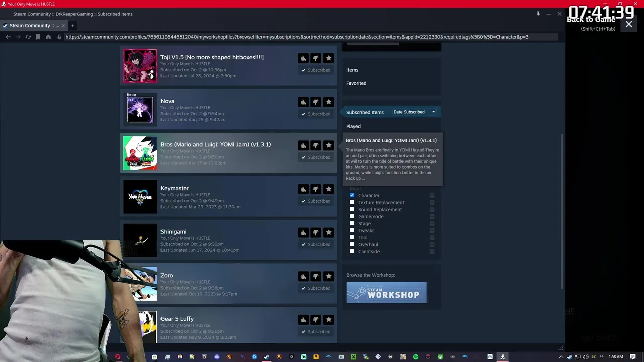Open the Gear 5 Luffy title link
Screen dimensions: 644x362
tap(177, 319)
